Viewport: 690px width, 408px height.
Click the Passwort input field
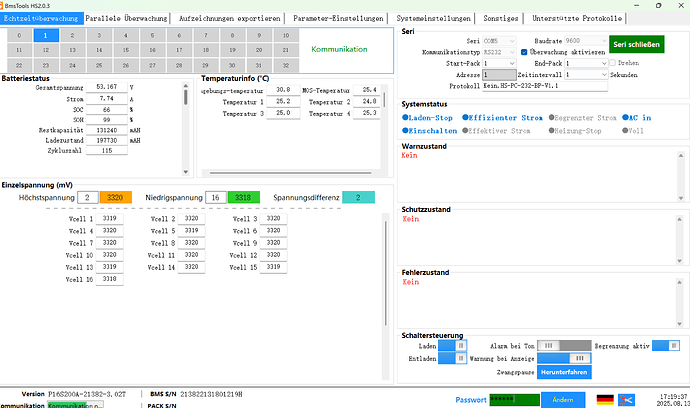tap(514, 400)
